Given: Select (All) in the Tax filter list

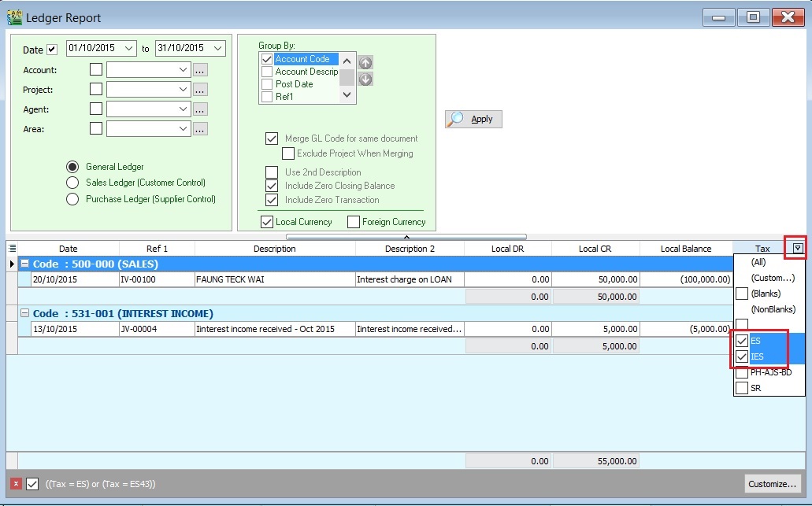Looking at the screenshot, I should coord(758,262).
